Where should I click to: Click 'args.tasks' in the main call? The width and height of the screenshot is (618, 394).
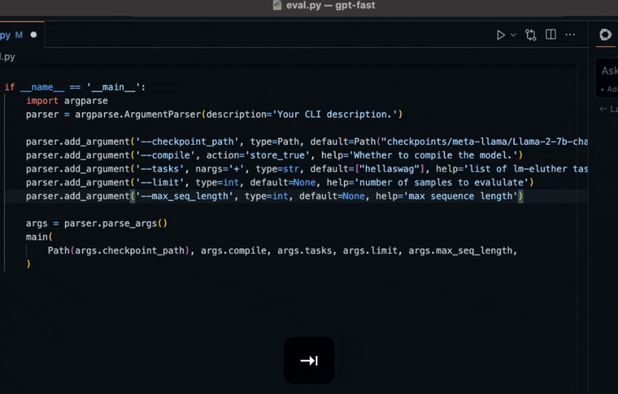pos(304,251)
